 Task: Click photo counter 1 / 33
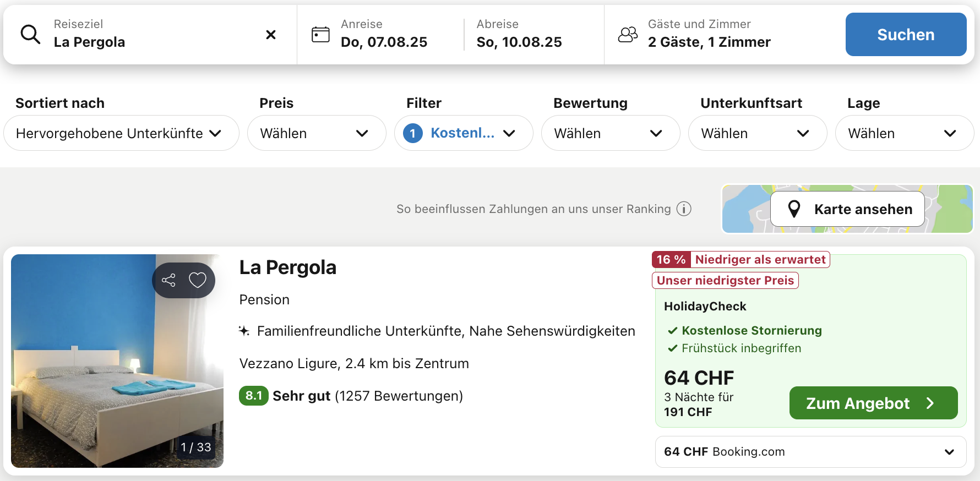(196, 447)
